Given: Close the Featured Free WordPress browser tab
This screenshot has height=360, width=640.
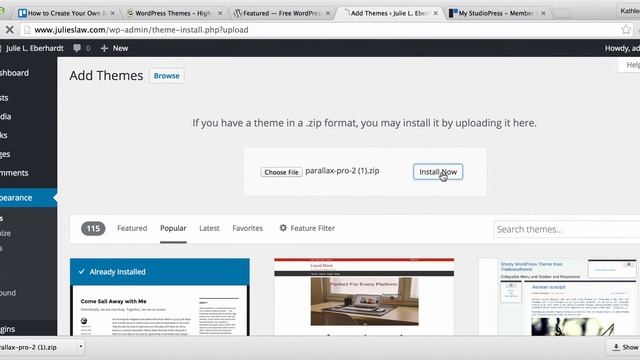Looking at the screenshot, I should point(328,13).
